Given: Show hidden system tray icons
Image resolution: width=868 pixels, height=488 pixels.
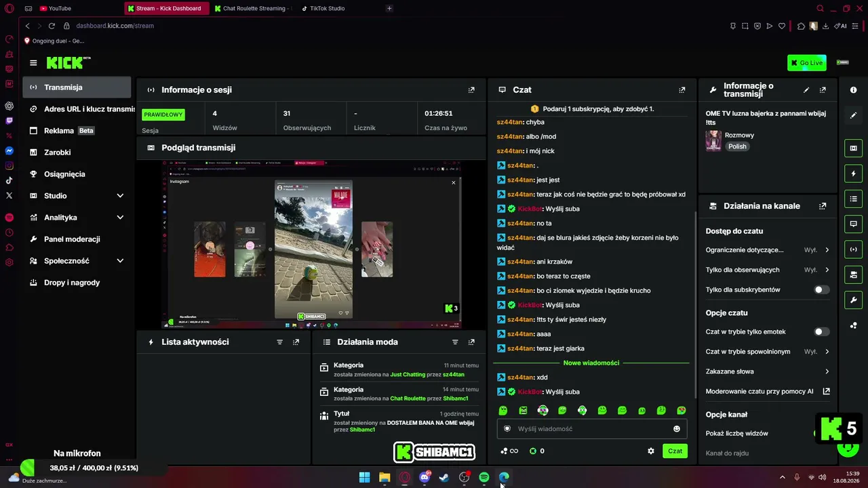Looking at the screenshot, I should click(782, 478).
